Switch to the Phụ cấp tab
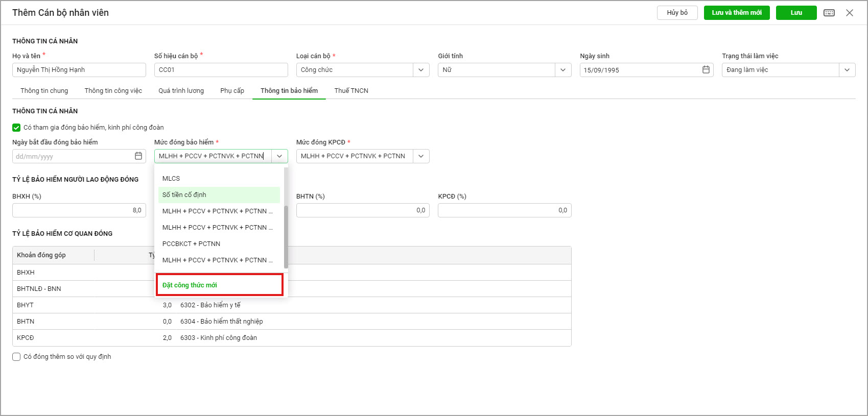This screenshot has height=416, width=868. coord(232,91)
